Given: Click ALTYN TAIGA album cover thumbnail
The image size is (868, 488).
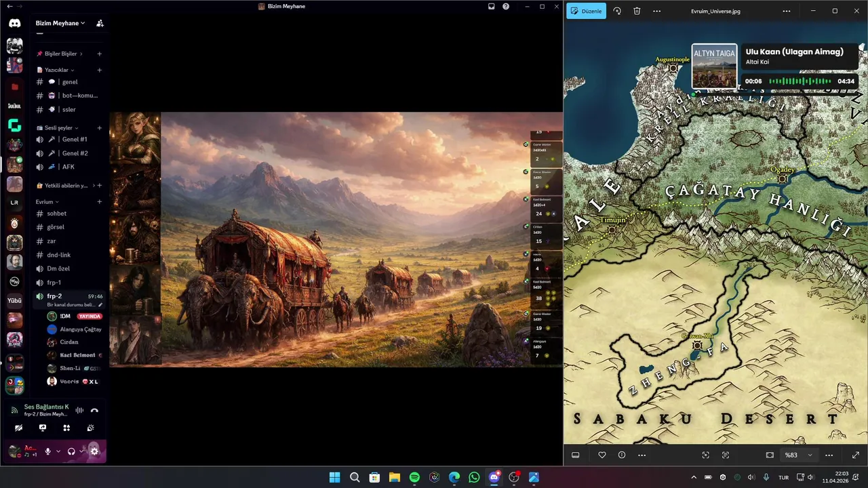Looking at the screenshot, I should coord(714,66).
